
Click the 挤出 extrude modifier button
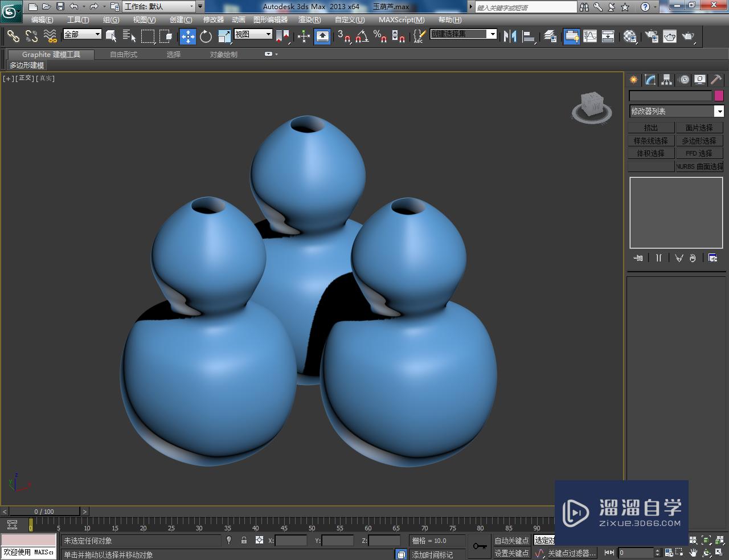tap(651, 128)
